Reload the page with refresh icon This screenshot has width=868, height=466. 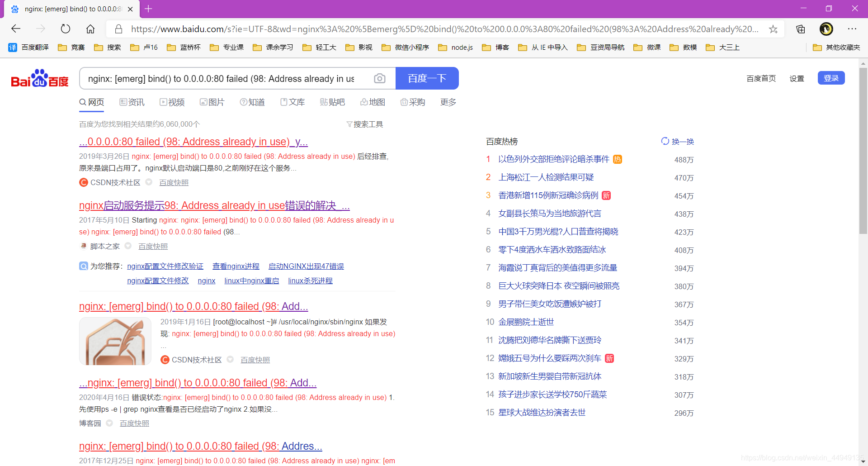point(66,29)
